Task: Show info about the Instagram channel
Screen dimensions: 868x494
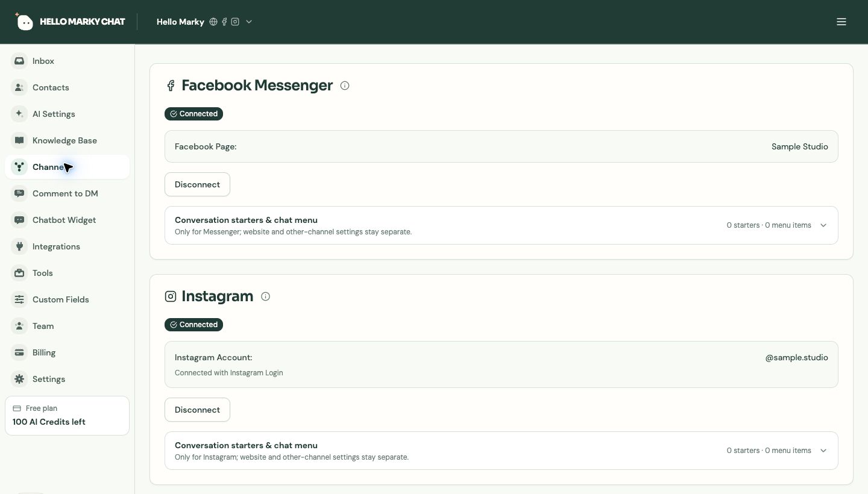Action: click(x=265, y=296)
